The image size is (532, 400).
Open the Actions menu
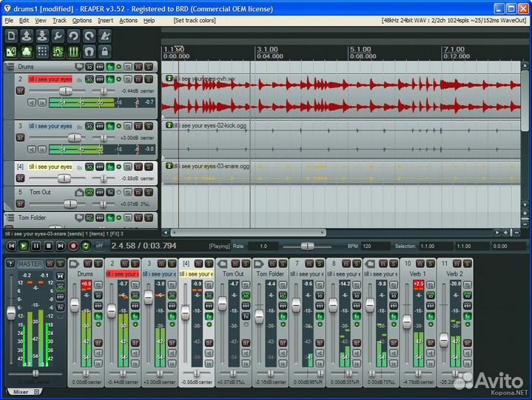pyautogui.click(x=128, y=21)
